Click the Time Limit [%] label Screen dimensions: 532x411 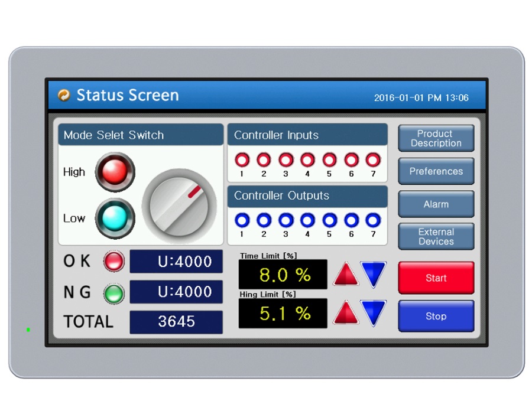click(x=268, y=256)
